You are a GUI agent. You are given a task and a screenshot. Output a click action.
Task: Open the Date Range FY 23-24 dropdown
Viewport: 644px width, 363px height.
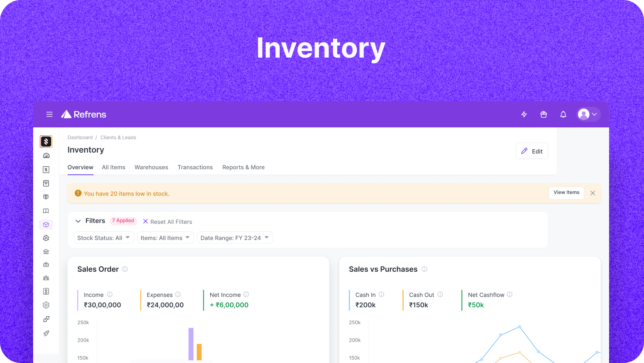pos(235,237)
